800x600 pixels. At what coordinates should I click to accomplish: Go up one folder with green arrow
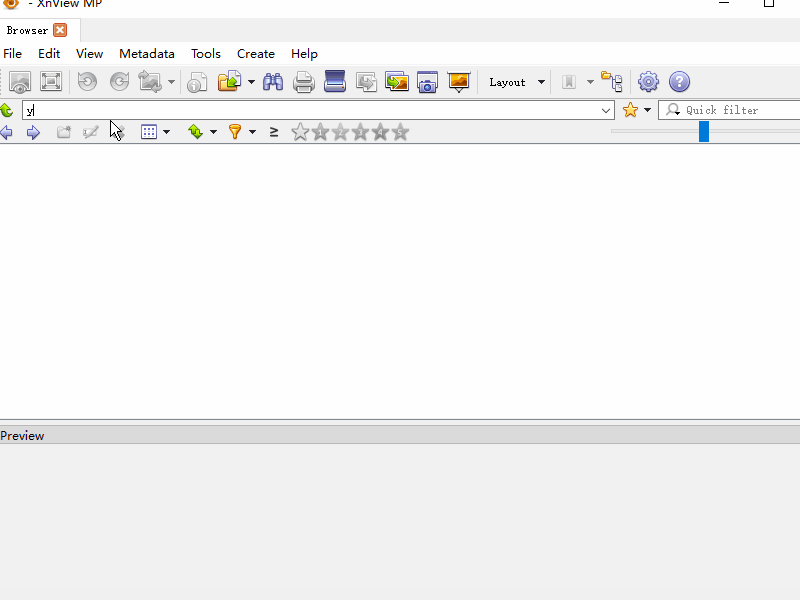coord(7,110)
